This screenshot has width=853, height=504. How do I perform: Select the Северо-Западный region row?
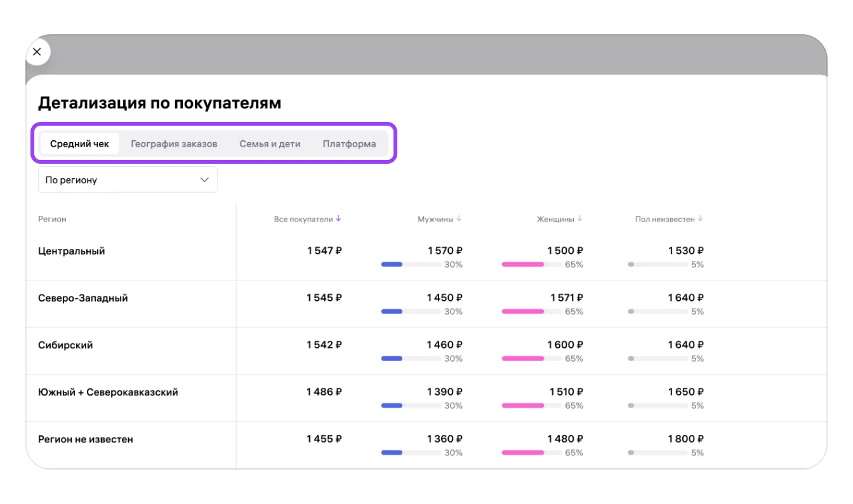(x=83, y=298)
